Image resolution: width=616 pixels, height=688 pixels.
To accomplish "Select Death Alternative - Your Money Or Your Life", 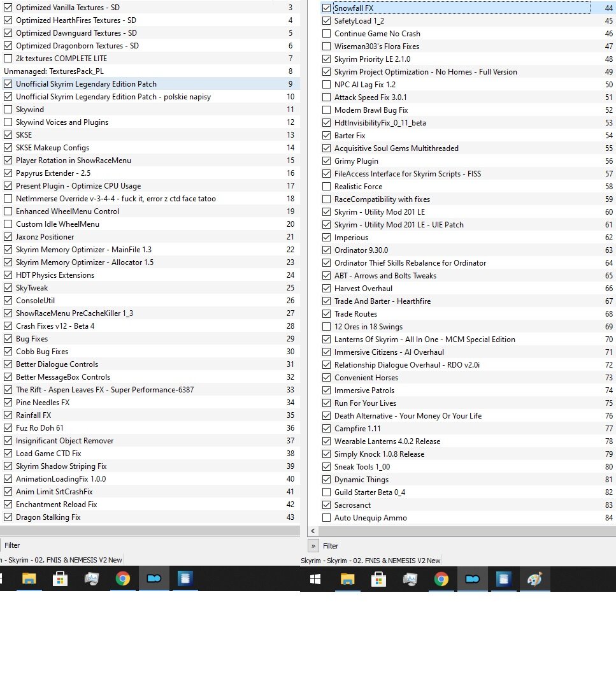I will tap(468, 415).
